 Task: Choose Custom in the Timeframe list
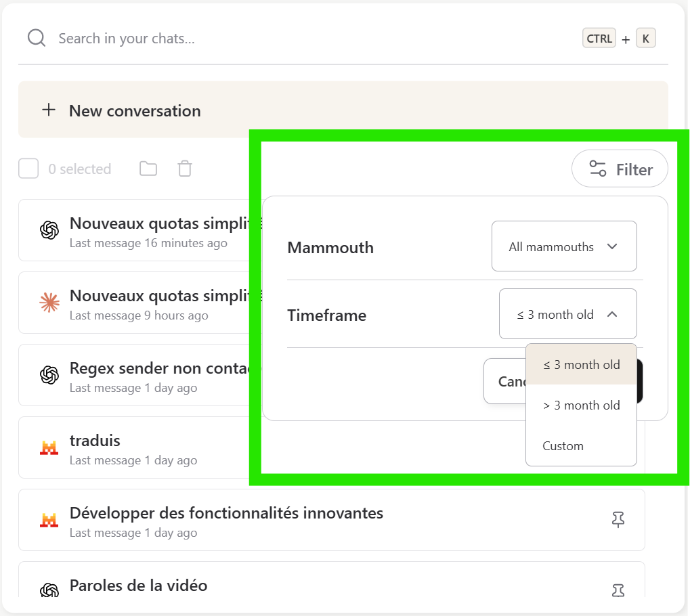(563, 445)
